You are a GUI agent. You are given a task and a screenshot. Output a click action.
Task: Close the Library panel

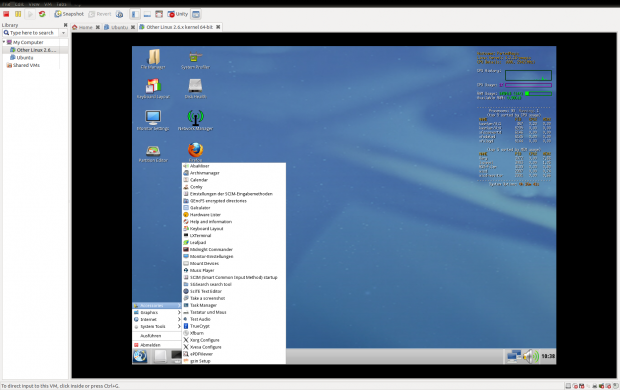tap(66, 25)
